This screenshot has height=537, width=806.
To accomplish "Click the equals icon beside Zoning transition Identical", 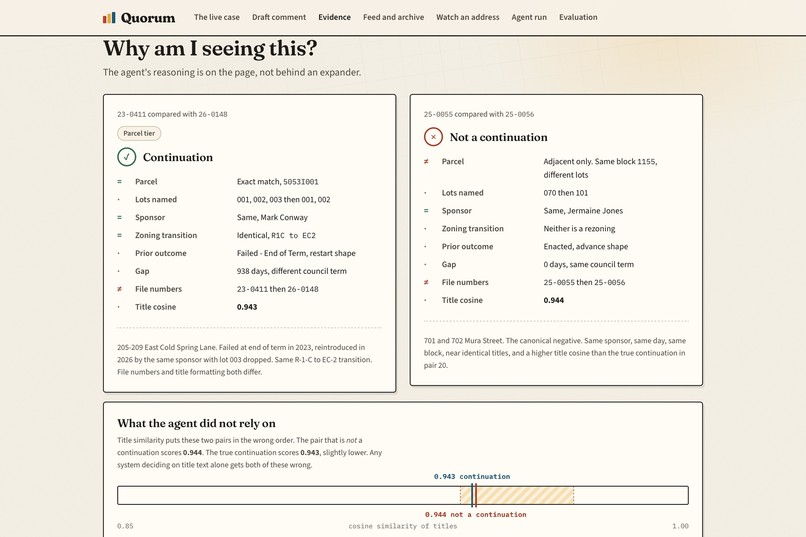I will click(119, 235).
